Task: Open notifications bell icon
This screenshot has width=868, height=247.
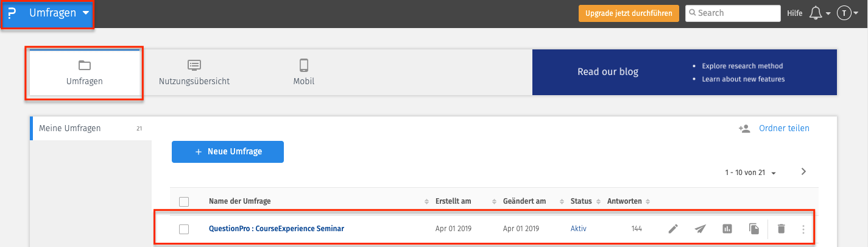Action: [x=816, y=13]
